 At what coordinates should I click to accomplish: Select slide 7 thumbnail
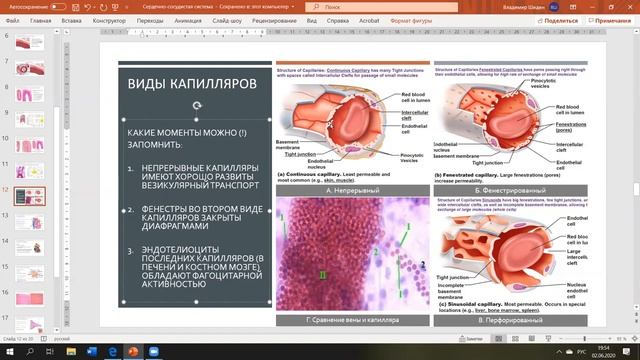coord(29,68)
